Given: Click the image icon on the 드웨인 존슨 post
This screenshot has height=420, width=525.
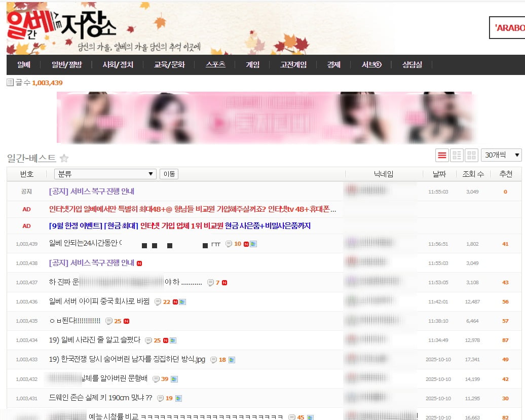Looking at the screenshot, I should (178, 398).
